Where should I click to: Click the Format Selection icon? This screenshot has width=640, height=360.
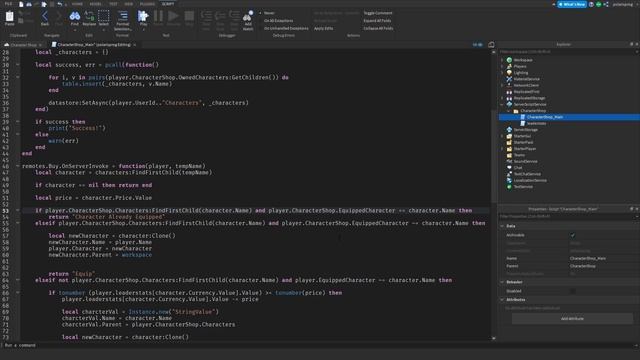point(122,16)
